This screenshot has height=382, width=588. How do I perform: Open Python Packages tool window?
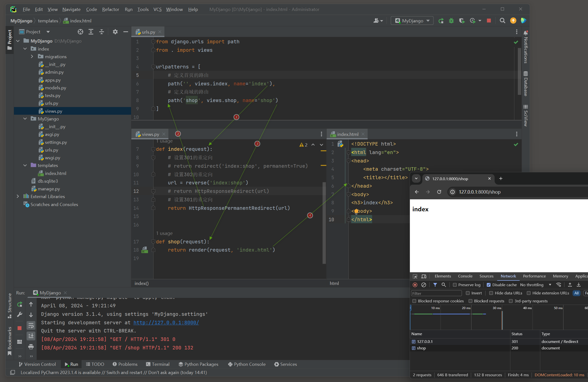coord(198,364)
